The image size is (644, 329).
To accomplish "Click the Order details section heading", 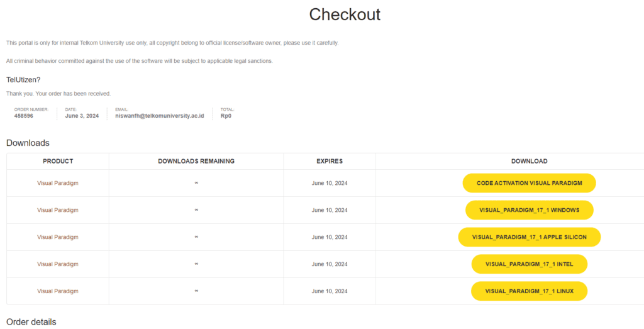I will (31, 322).
